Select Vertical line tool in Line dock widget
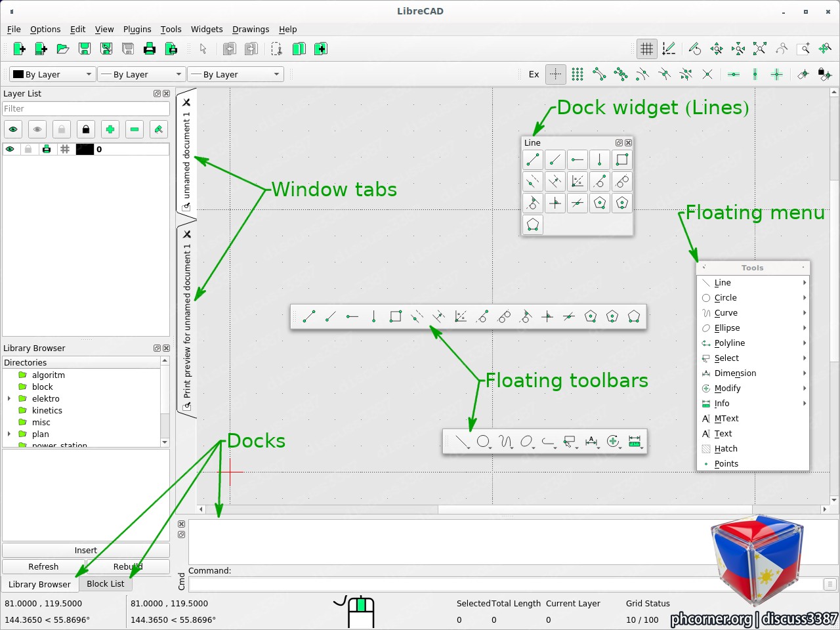The image size is (840, 630). pyautogui.click(x=600, y=159)
